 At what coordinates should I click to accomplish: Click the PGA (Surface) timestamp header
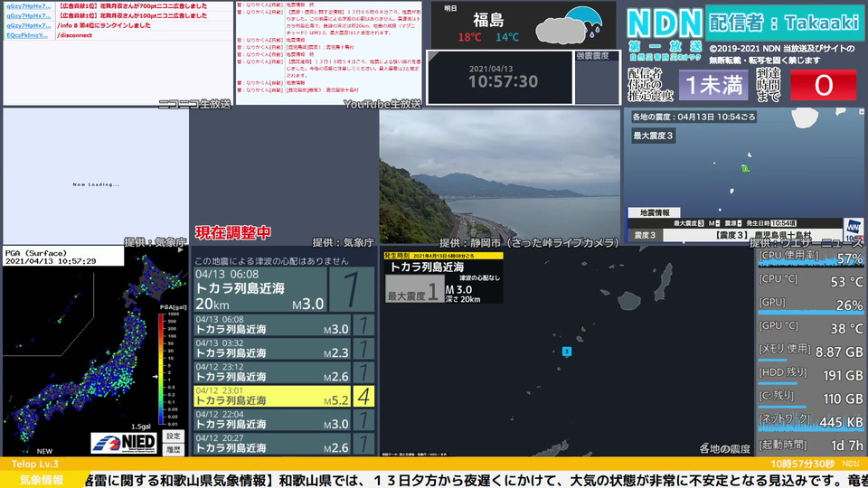tap(63, 256)
